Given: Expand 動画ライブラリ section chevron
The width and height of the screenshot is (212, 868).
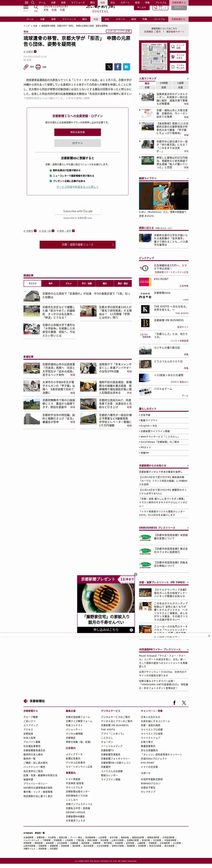Looking at the screenshot, I should tap(187, 178).
